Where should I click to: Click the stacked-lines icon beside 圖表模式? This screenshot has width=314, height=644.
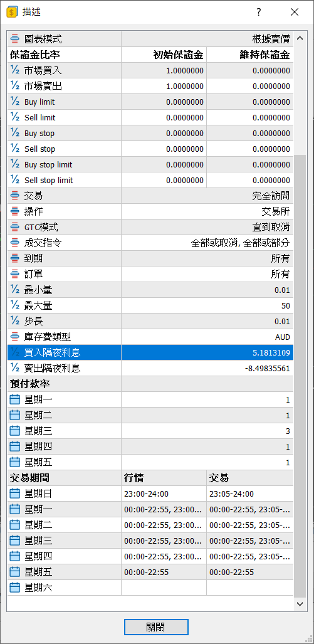tap(15, 39)
